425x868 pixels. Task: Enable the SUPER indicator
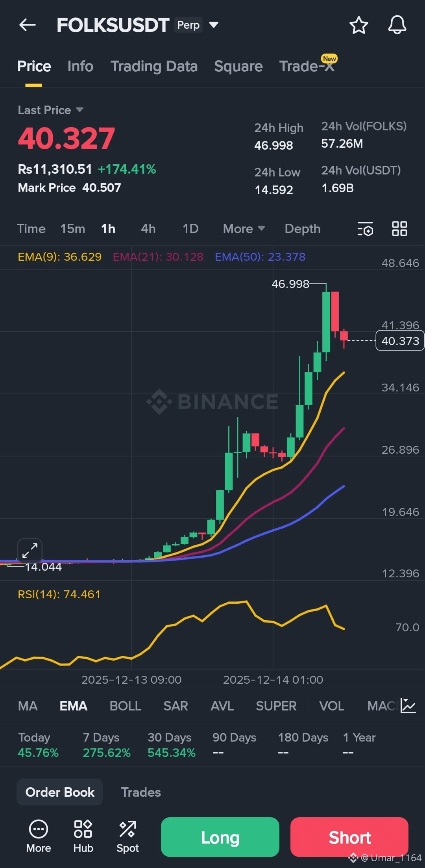tap(276, 706)
